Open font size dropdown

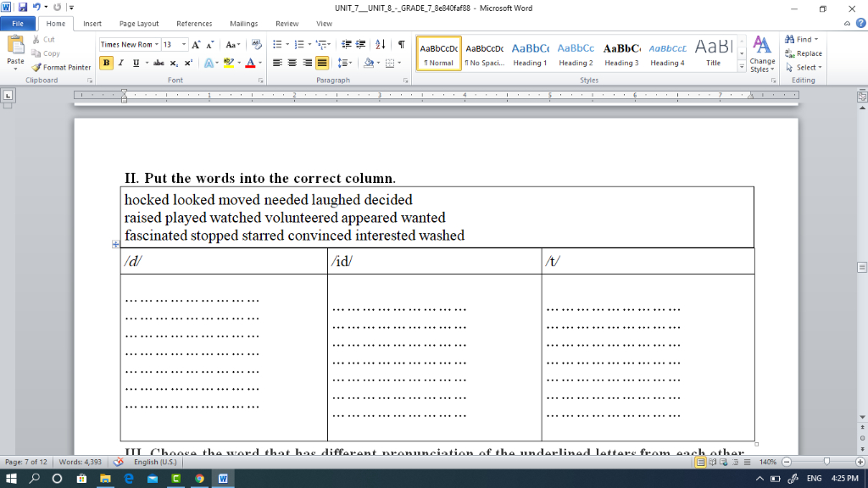(184, 45)
